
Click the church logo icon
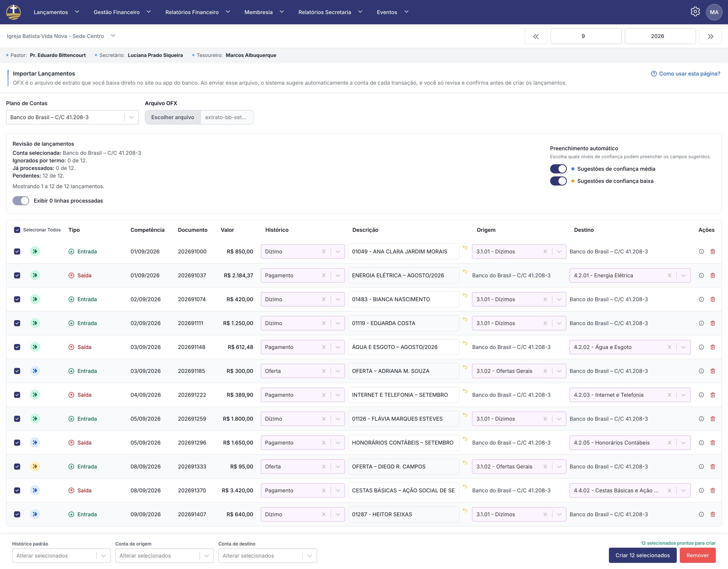13,12
